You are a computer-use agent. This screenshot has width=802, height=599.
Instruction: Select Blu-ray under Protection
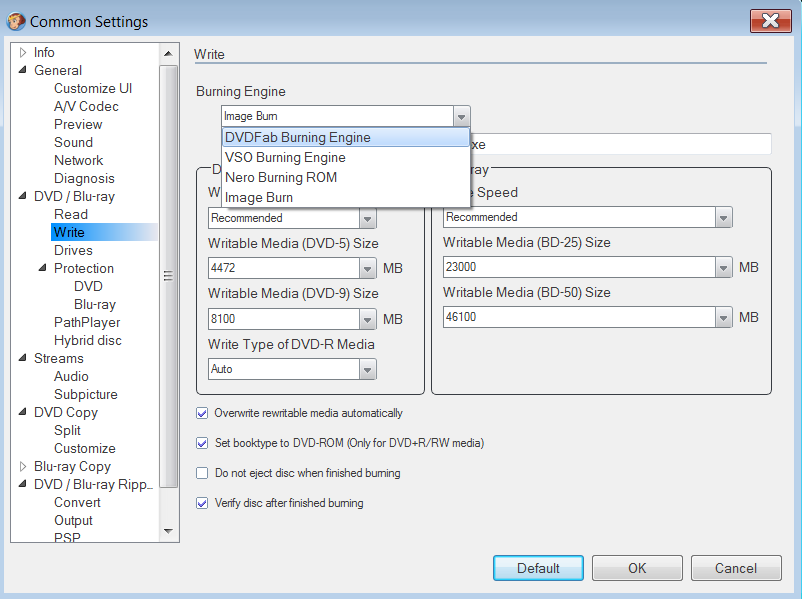tap(95, 304)
